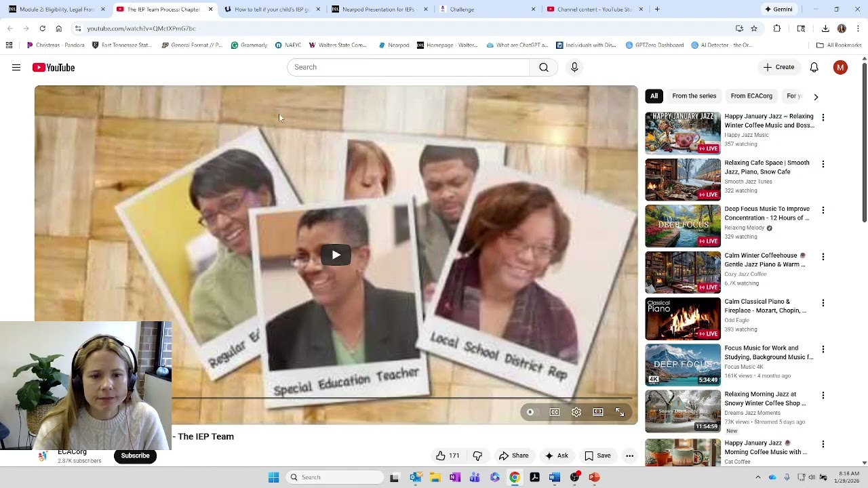
Task: Open YouTube notifications bell
Action: (x=814, y=67)
